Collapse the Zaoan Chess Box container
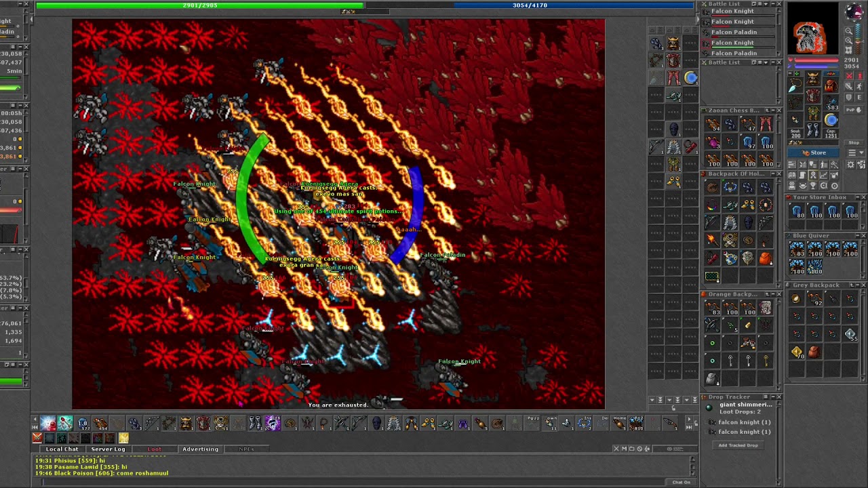The image size is (868, 488). click(x=772, y=110)
